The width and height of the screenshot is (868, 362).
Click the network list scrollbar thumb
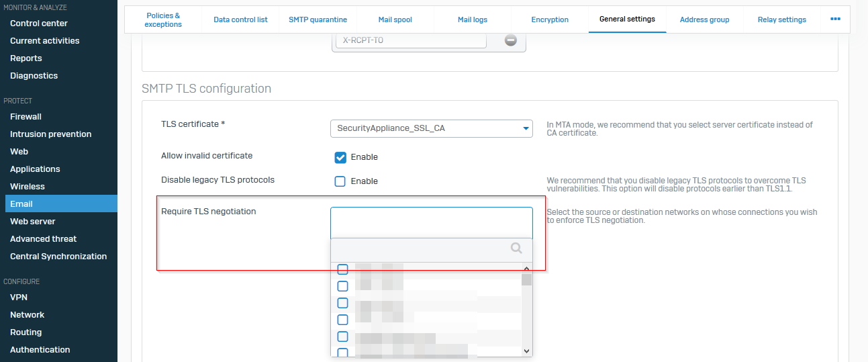(526, 279)
